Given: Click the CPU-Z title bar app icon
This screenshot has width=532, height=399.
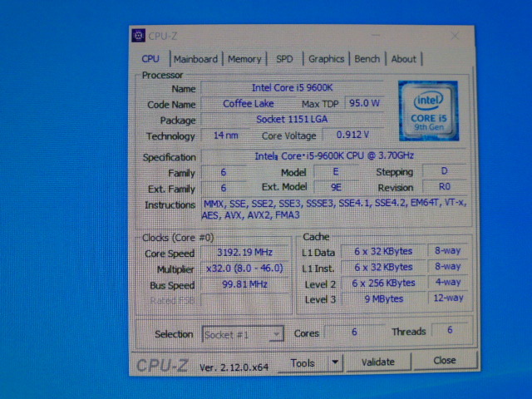Looking at the screenshot, I should pos(139,35).
